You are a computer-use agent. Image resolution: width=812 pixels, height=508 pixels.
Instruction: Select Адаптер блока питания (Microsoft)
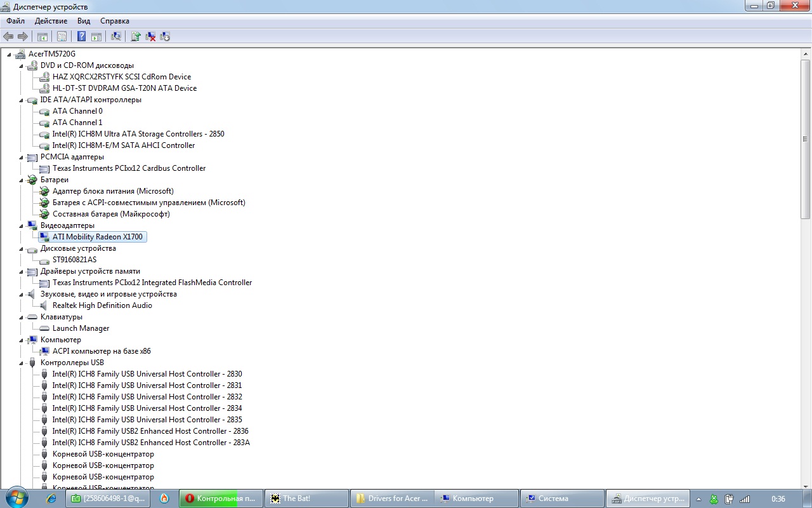113,191
